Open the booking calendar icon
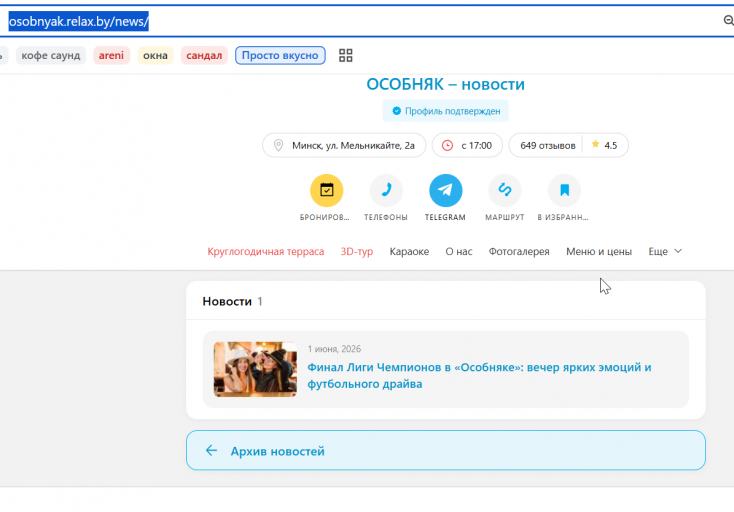The height and width of the screenshot is (512, 734). (x=326, y=190)
